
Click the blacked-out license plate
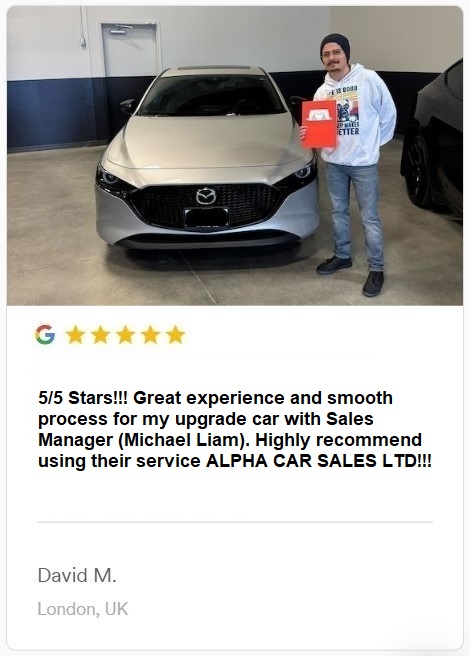pyautogui.click(x=207, y=218)
